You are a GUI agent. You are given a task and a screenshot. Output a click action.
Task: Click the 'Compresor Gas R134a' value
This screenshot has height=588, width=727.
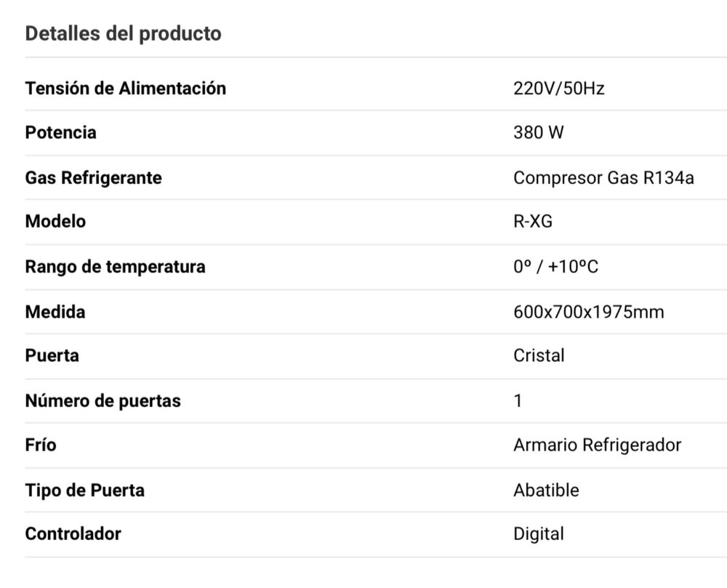(603, 178)
